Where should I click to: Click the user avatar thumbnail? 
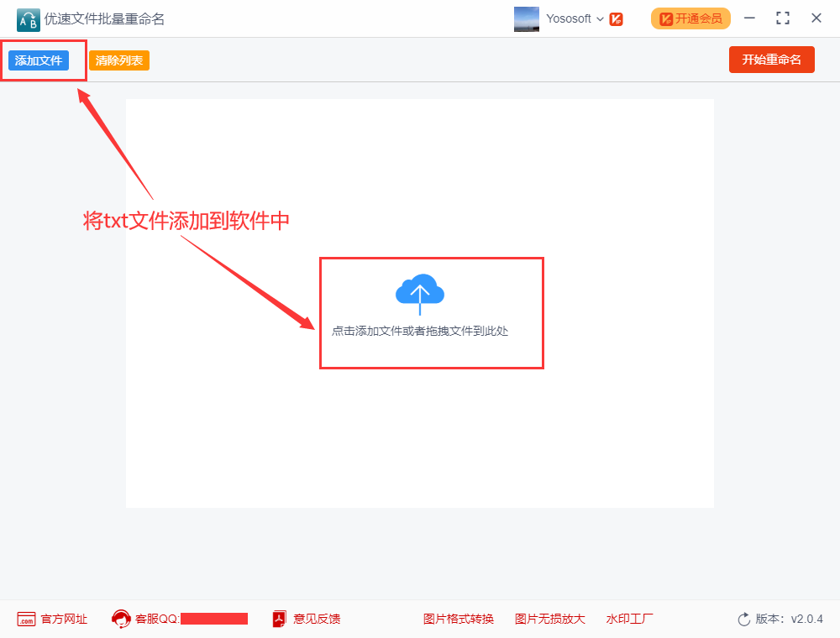point(527,19)
